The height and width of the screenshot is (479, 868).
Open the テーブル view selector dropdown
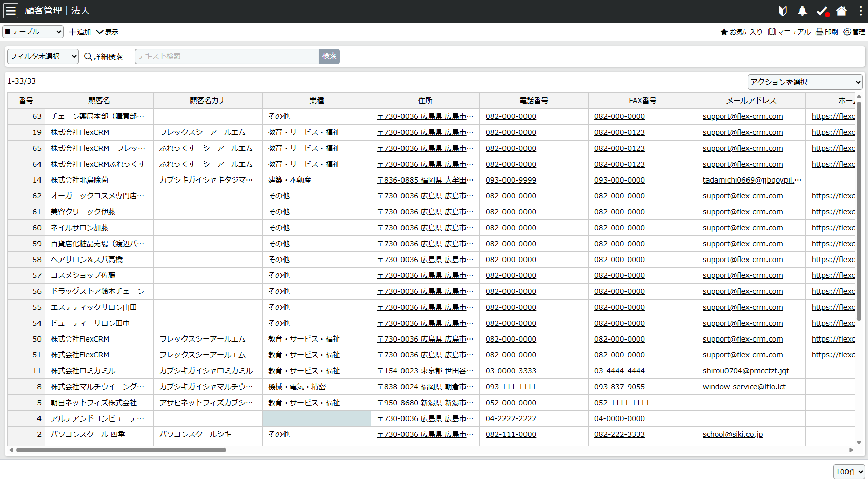(32, 31)
